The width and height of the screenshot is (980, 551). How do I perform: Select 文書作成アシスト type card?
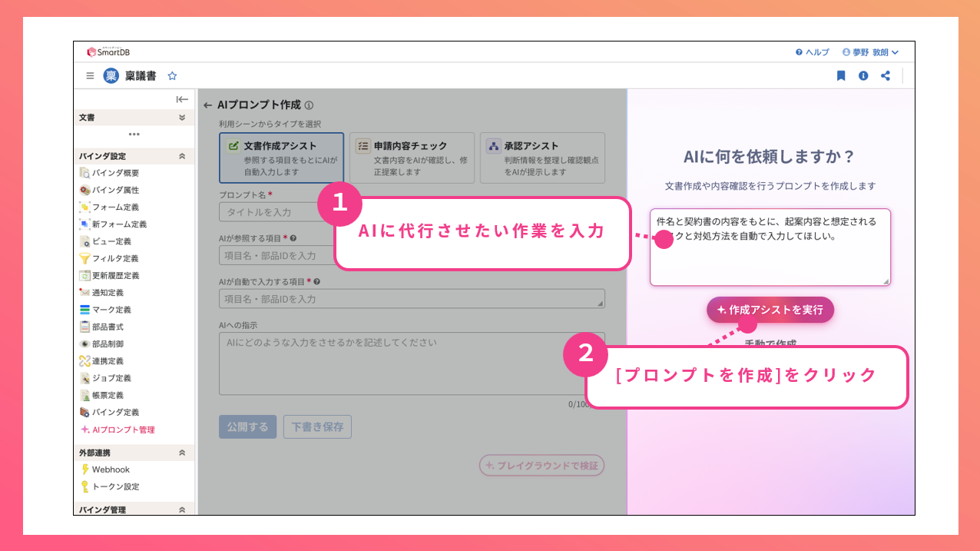coord(281,158)
